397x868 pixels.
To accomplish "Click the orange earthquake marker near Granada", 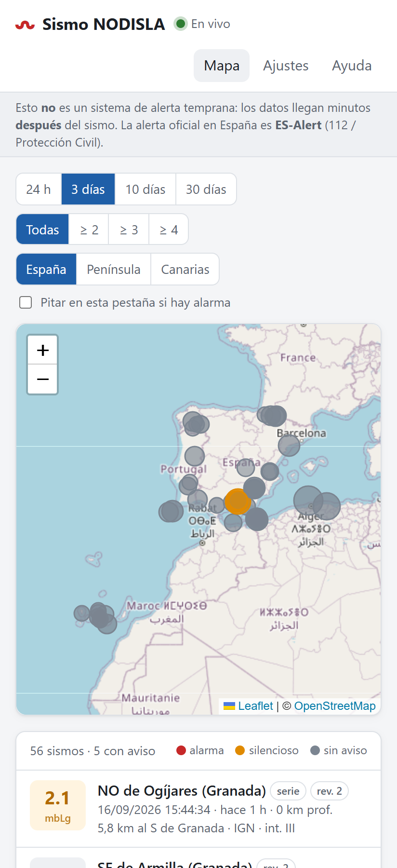I will [x=238, y=502].
